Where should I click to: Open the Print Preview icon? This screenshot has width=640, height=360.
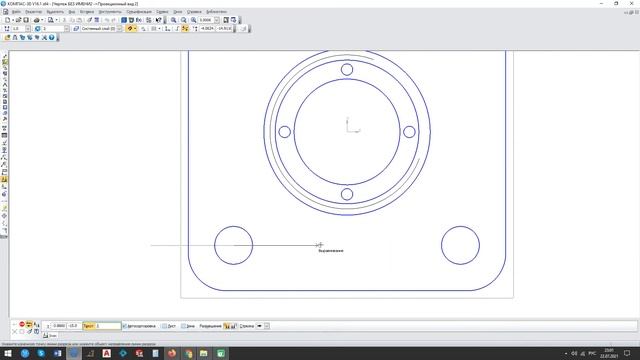point(51,20)
